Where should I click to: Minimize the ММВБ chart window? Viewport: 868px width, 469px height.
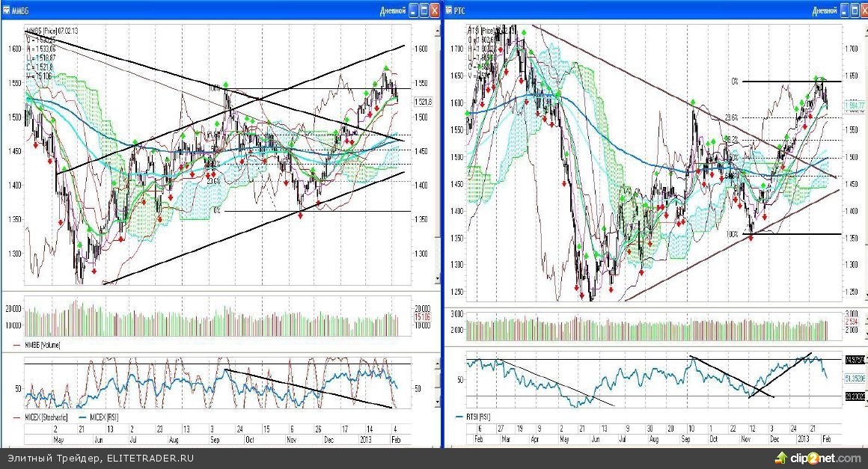(412, 10)
